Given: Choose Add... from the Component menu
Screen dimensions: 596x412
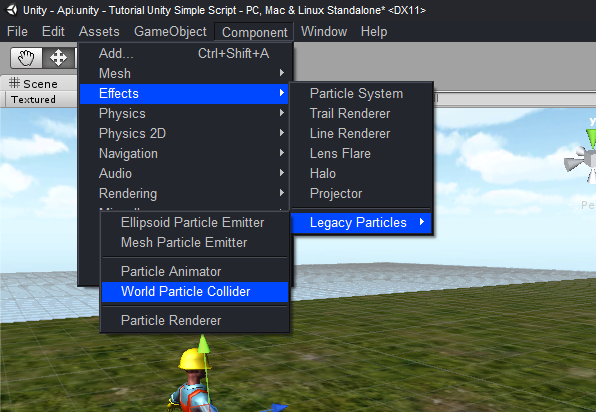Looking at the screenshot, I should click(184, 54).
